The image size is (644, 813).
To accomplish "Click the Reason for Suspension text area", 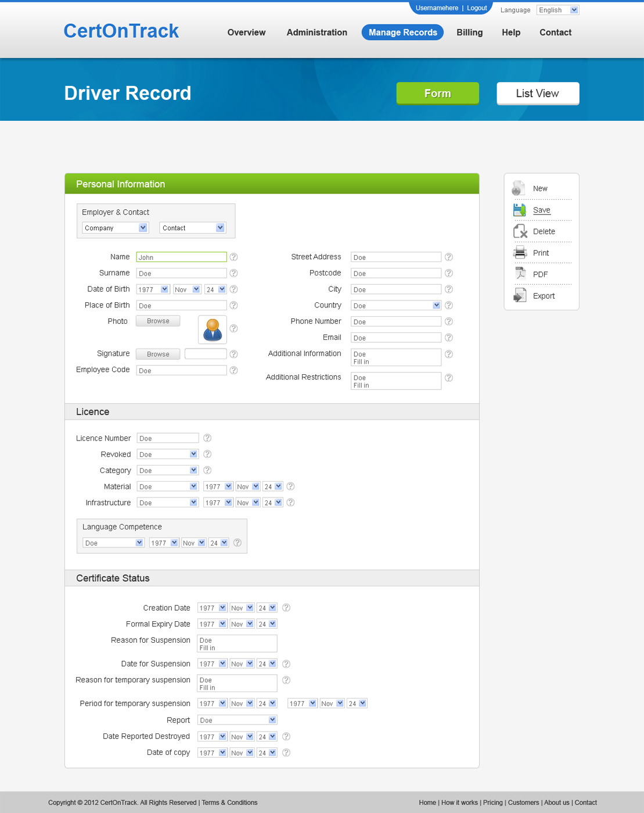I will click(237, 643).
